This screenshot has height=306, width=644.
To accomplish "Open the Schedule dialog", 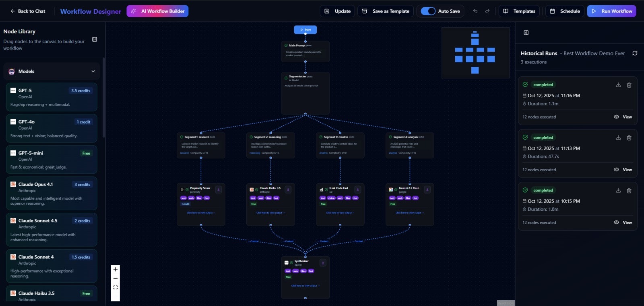I will tap(565, 11).
